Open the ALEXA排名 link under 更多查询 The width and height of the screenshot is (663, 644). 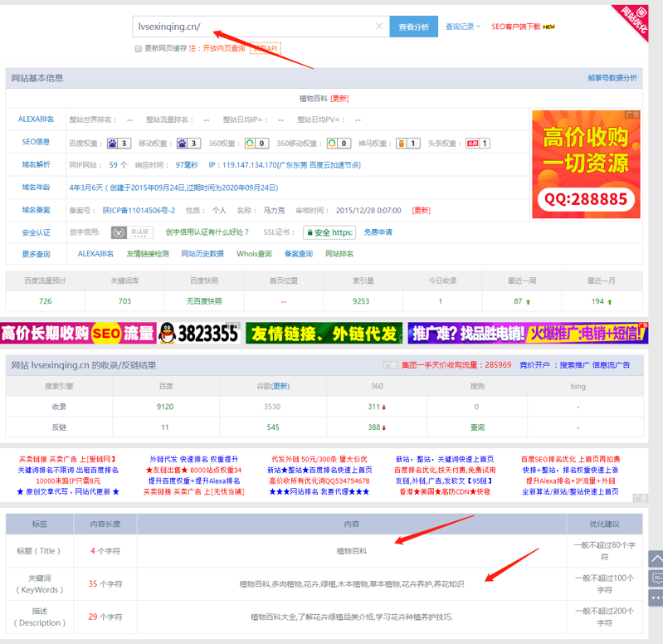[x=95, y=254]
